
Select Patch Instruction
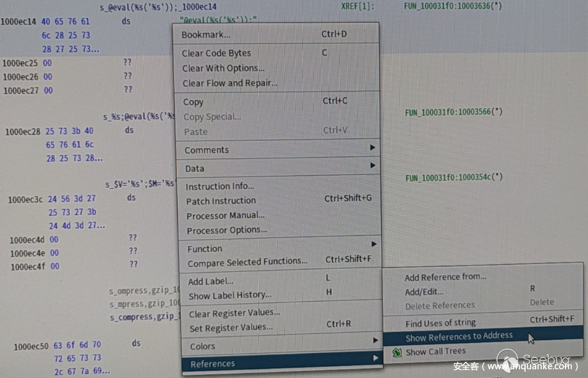point(221,201)
